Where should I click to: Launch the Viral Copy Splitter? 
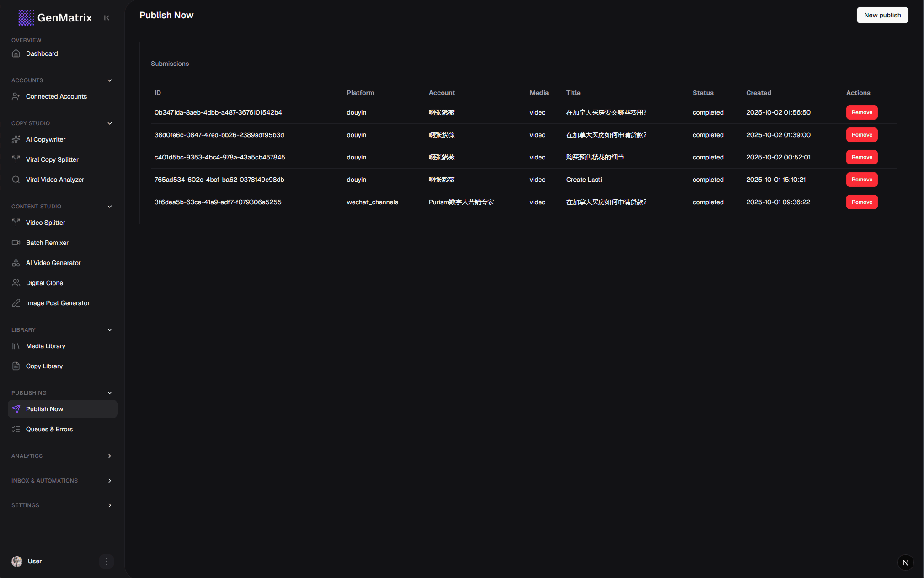[x=52, y=159]
